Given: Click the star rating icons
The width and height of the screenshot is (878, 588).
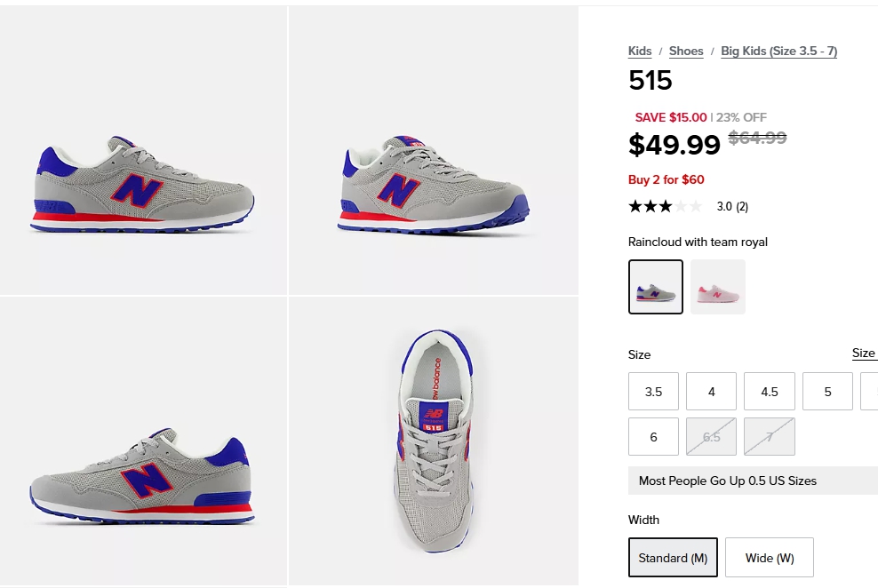Looking at the screenshot, I should click(x=665, y=207).
